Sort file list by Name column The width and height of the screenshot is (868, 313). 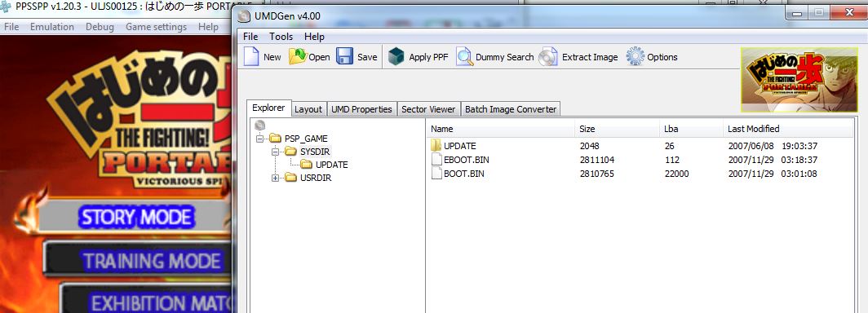pyautogui.click(x=501, y=129)
